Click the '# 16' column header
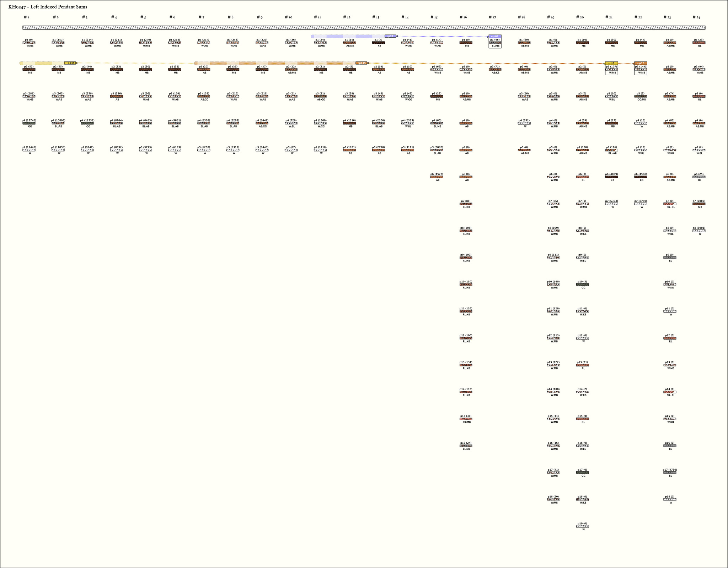The image size is (728, 568). point(463,17)
